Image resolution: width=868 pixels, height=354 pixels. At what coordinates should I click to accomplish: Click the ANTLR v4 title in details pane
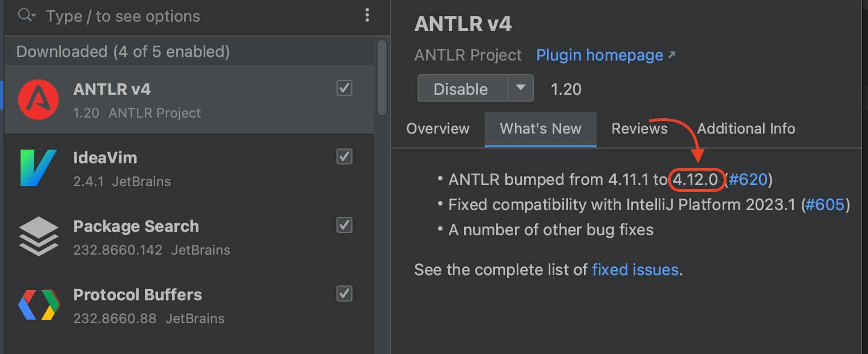point(463,24)
